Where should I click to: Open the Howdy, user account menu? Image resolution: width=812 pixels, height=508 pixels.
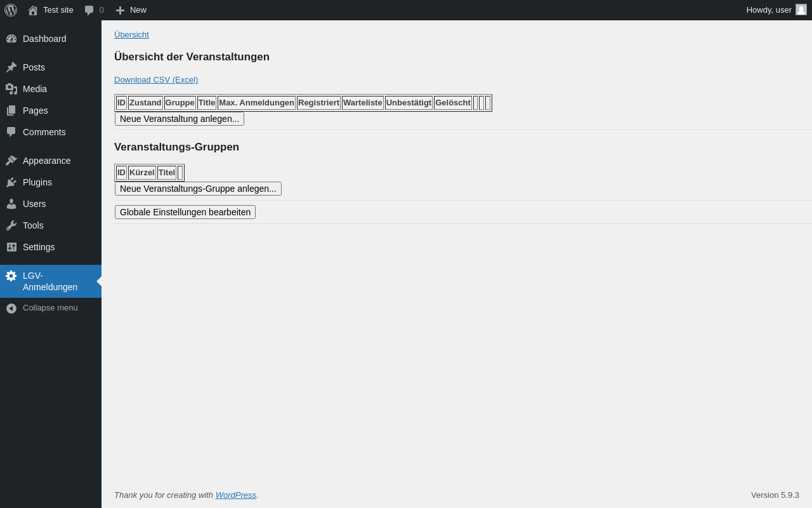[776, 10]
